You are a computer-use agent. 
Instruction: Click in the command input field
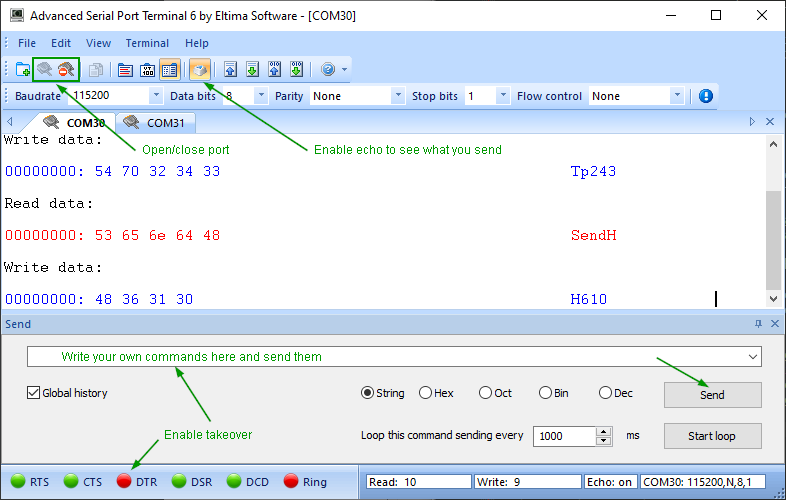(x=386, y=357)
